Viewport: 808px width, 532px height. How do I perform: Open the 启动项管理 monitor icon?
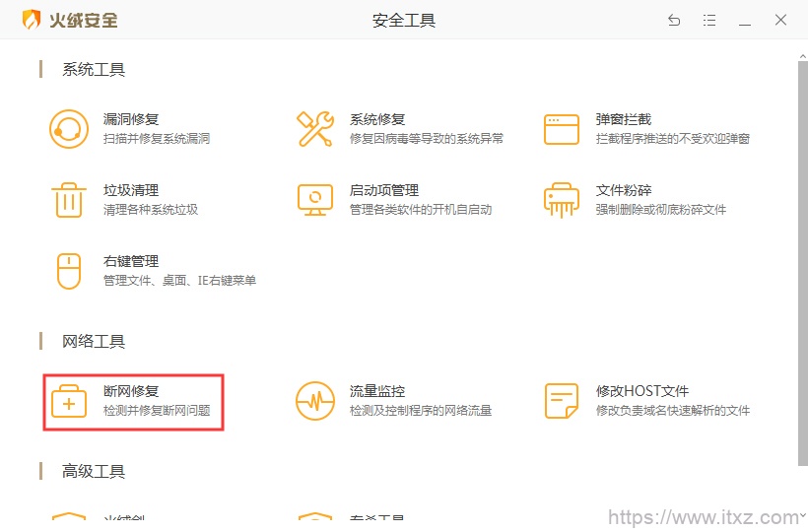click(x=315, y=200)
